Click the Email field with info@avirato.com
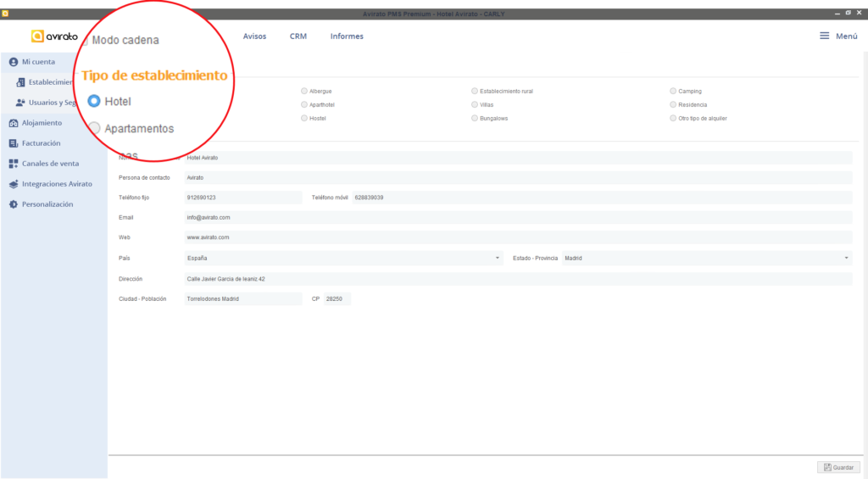Viewport: 868px width, 479px height. (518, 218)
